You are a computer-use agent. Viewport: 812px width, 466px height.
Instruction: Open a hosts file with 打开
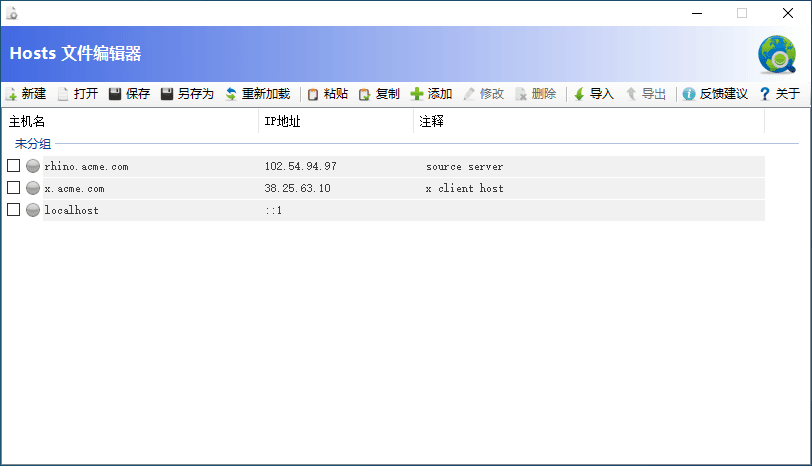click(78, 94)
